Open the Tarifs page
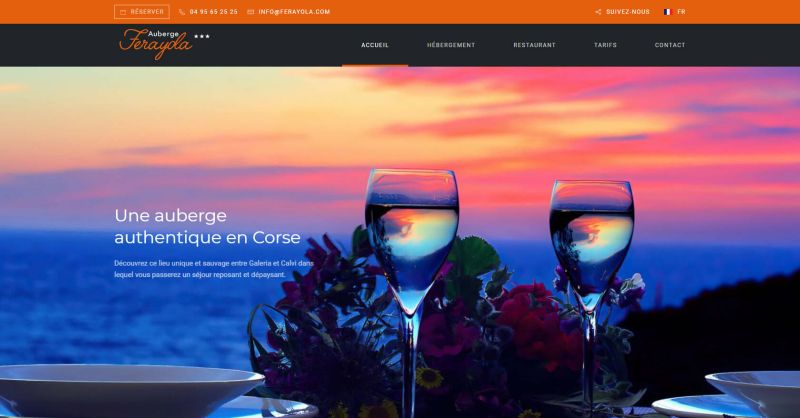The width and height of the screenshot is (800, 418). (x=605, y=45)
